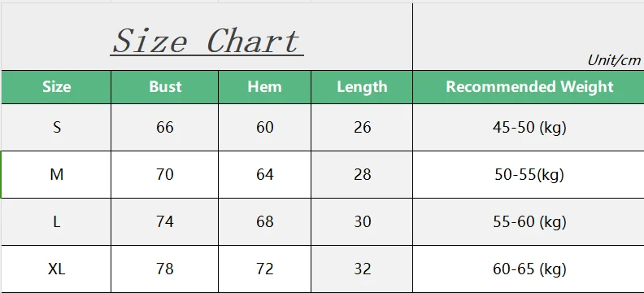Select Bust value 78

coord(165,269)
